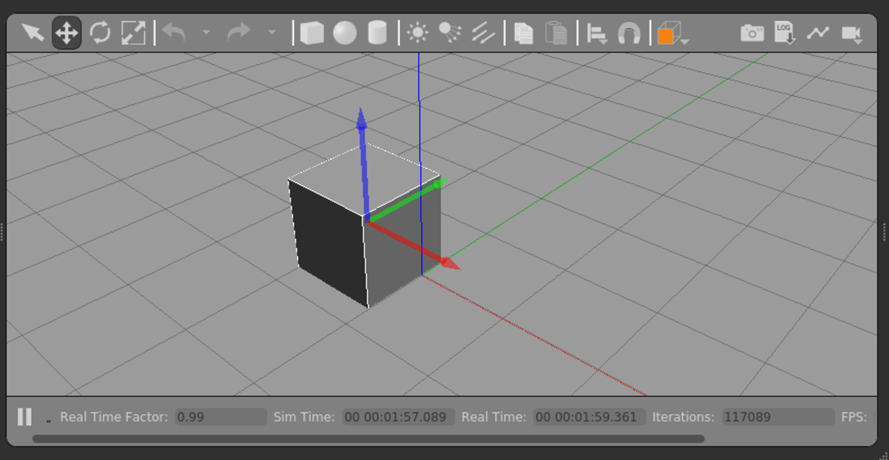Take a screenshot with camera icon

coord(752,33)
